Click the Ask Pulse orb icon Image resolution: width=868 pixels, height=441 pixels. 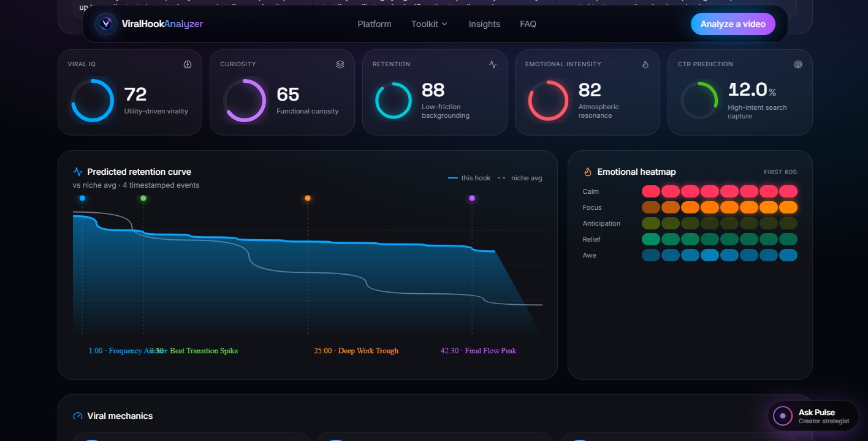[783, 416]
